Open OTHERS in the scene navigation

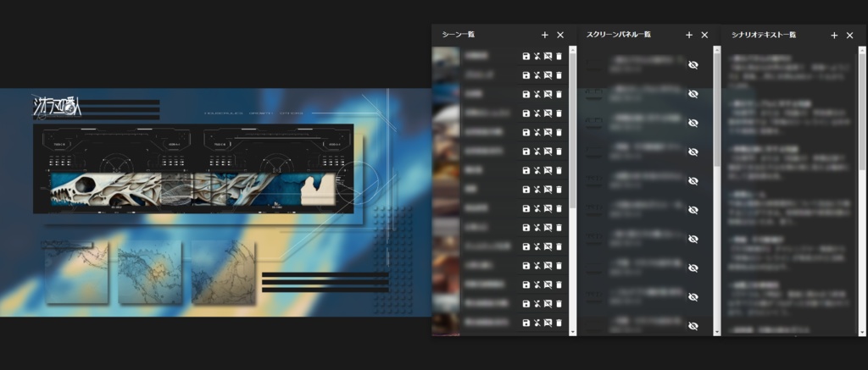pos(292,113)
